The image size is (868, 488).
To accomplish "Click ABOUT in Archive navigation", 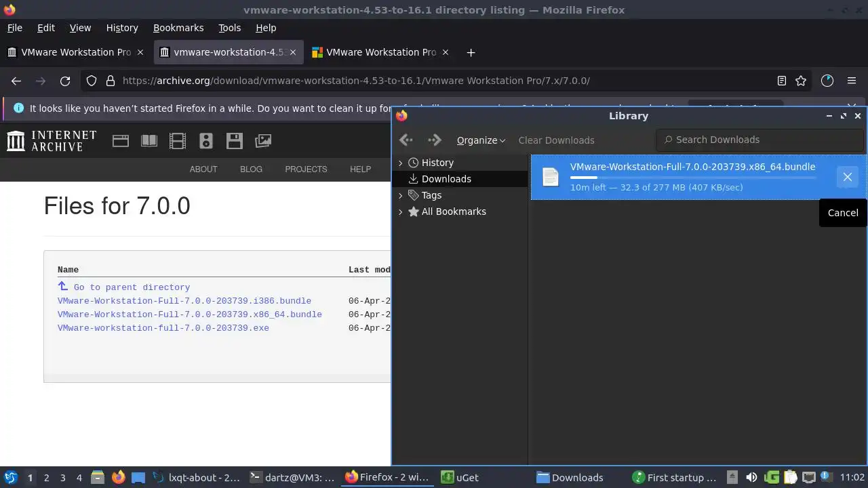I will 203,169.
